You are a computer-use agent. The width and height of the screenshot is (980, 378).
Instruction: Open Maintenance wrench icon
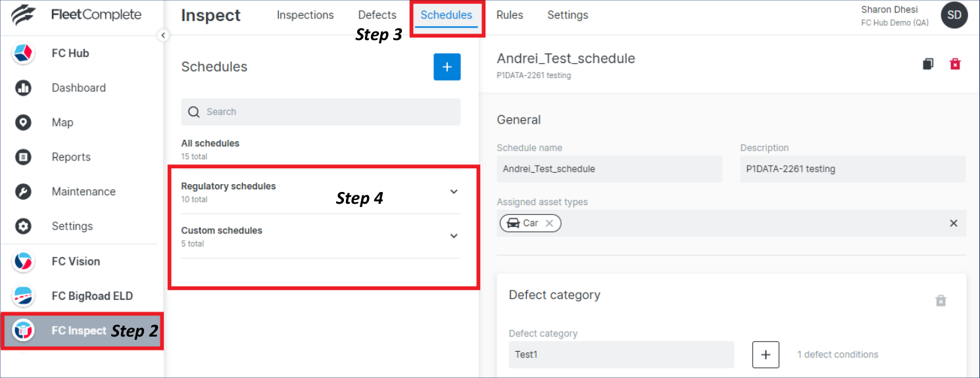click(24, 191)
